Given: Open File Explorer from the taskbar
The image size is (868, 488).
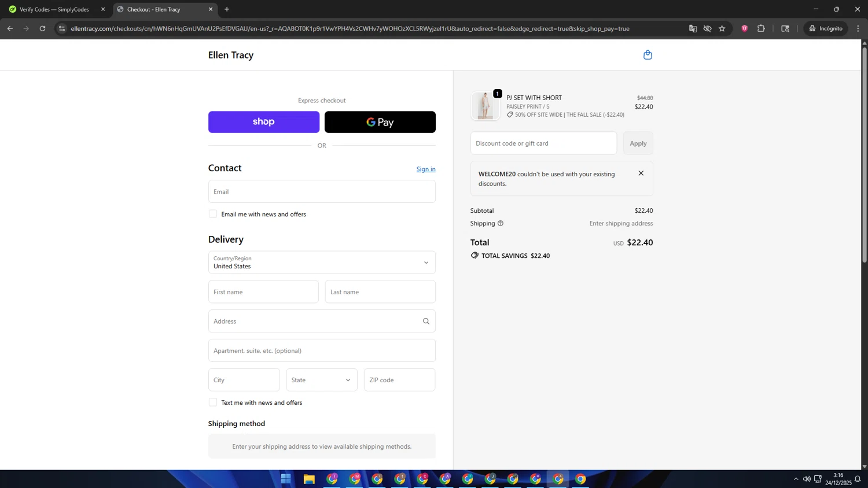Looking at the screenshot, I should [x=309, y=479].
